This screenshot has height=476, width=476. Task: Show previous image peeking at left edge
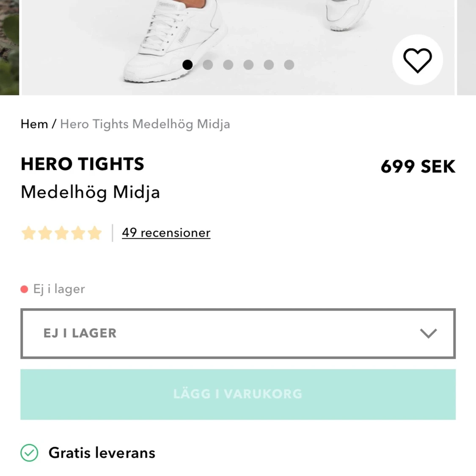pos(9,47)
